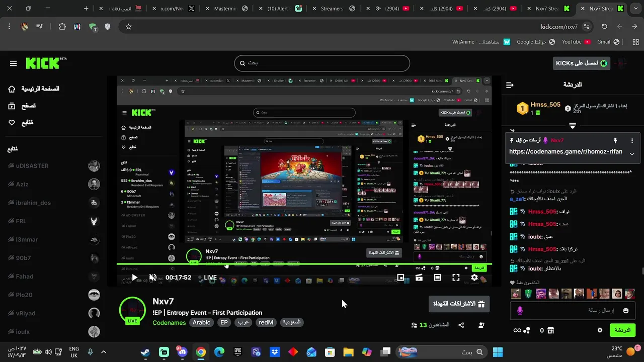This screenshot has width=644, height=362.
Task: Select the Arabic tag
Action: [202, 323]
